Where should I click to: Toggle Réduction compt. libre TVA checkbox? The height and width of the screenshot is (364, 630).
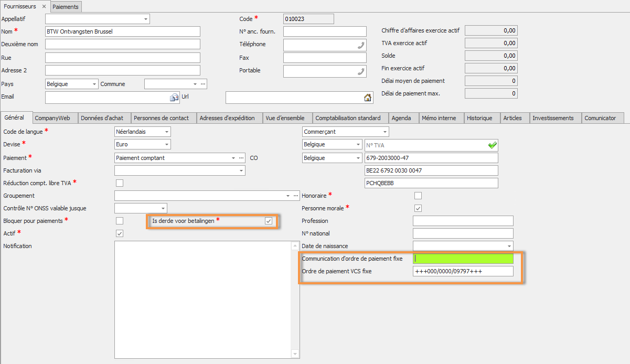tap(120, 183)
